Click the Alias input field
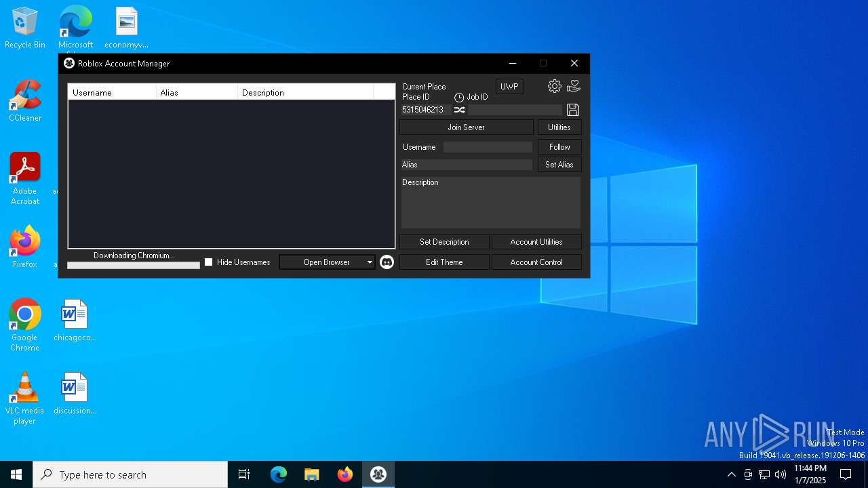Image resolution: width=868 pixels, height=488 pixels. (467, 165)
